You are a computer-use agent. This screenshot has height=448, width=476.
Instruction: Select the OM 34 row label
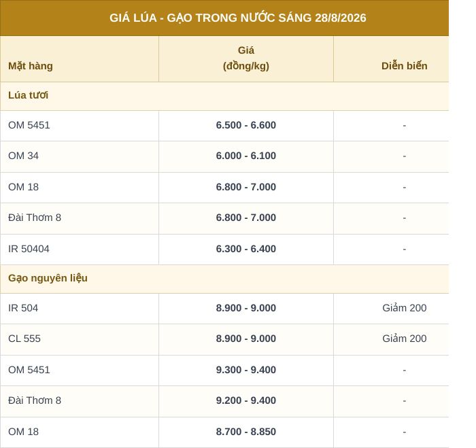[x=23, y=156]
